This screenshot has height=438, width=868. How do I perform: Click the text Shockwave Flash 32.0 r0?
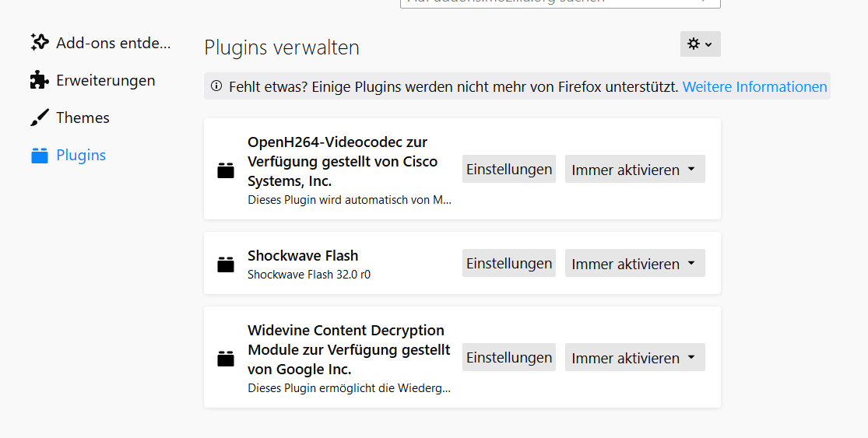tap(309, 275)
